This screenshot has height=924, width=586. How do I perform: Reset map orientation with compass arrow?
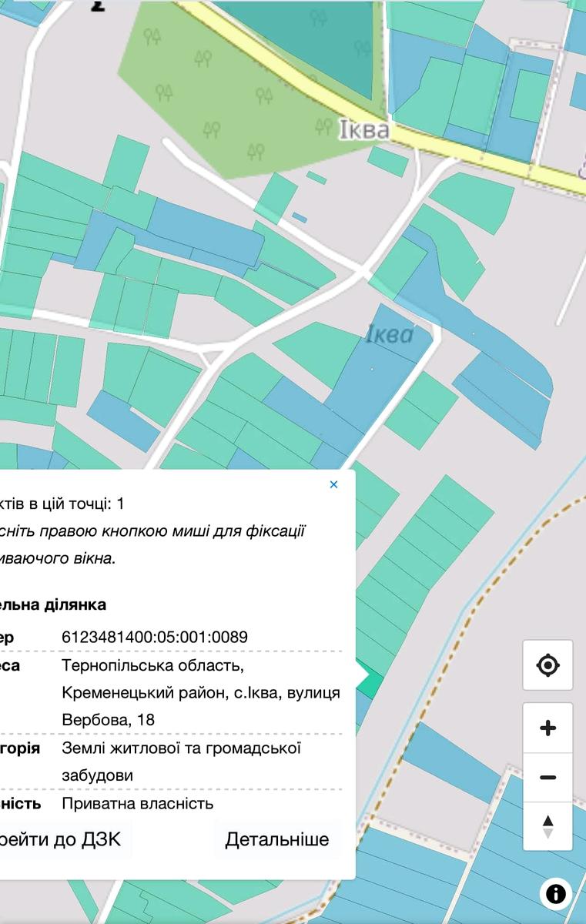(547, 826)
